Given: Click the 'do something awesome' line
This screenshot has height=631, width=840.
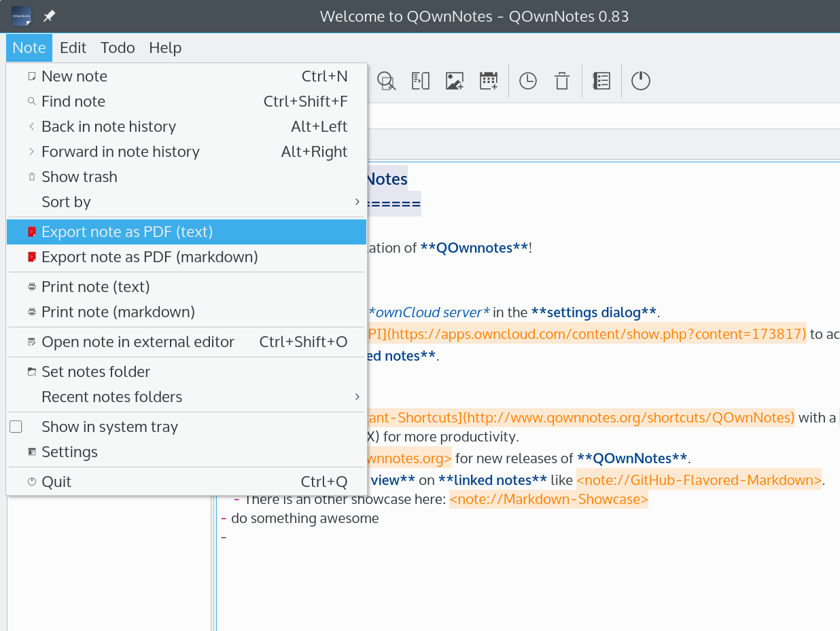Looking at the screenshot, I should pyautogui.click(x=304, y=518).
